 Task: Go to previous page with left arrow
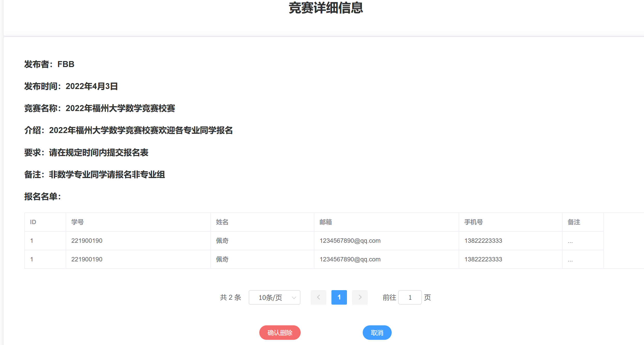point(318,297)
